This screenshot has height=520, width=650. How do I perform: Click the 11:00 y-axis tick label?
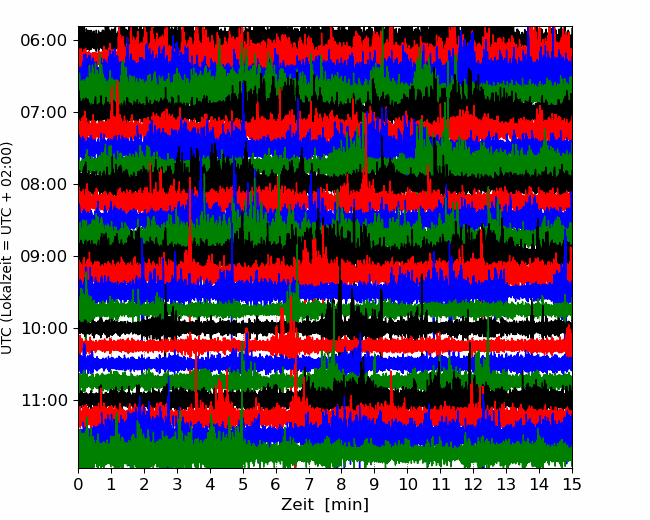[44, 401]
